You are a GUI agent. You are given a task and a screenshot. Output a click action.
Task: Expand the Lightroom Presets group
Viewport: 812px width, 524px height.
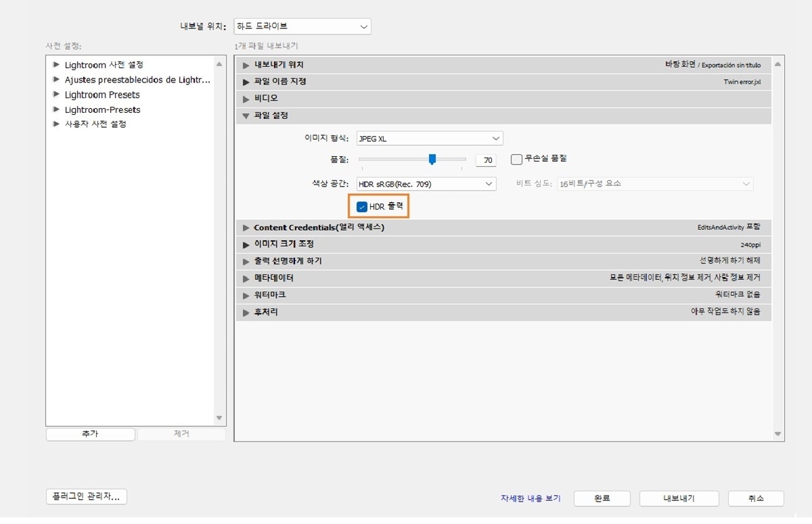[x=56, y=95]
